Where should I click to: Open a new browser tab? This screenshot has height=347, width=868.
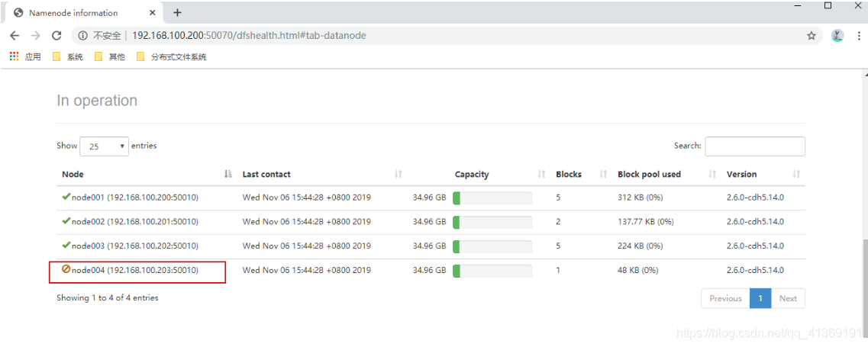pyautogui.click(x=177, y=12)
